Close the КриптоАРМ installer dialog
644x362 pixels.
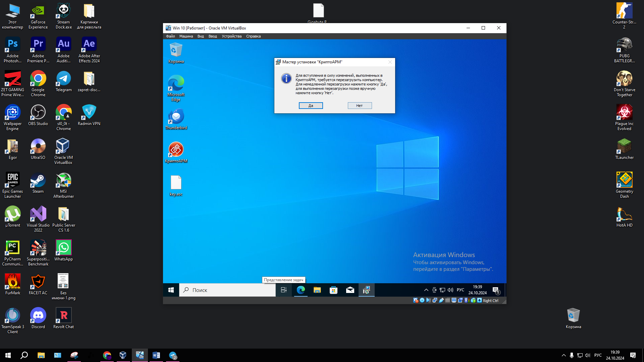point(390,62)
